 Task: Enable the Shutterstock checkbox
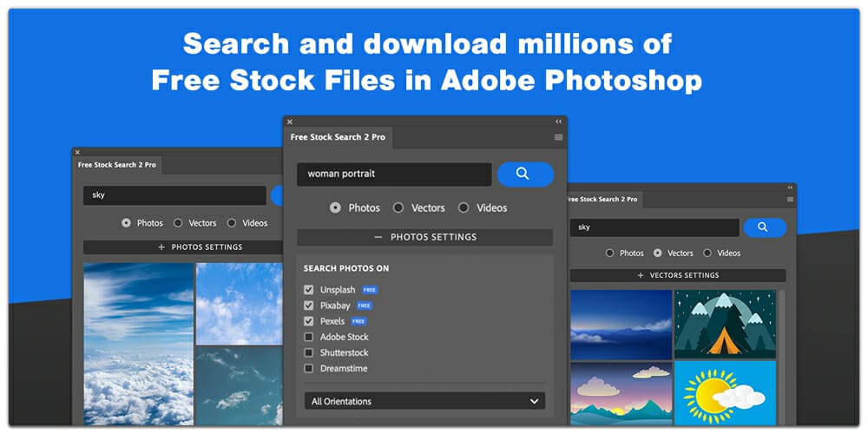(309, 352)
